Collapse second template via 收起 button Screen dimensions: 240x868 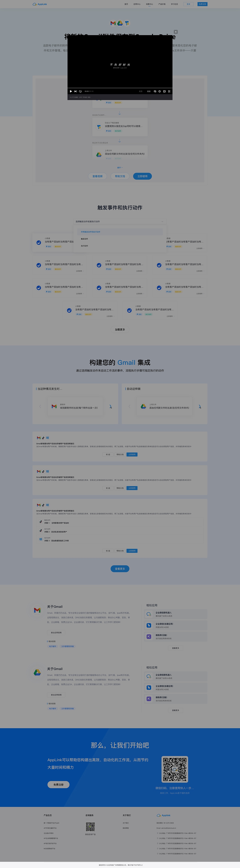pos(108,488)
